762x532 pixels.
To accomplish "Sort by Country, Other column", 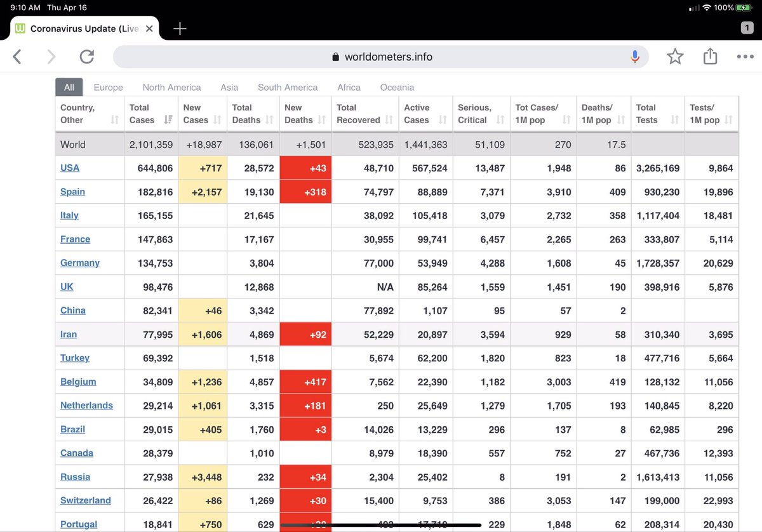I will (x=90, y=114).
